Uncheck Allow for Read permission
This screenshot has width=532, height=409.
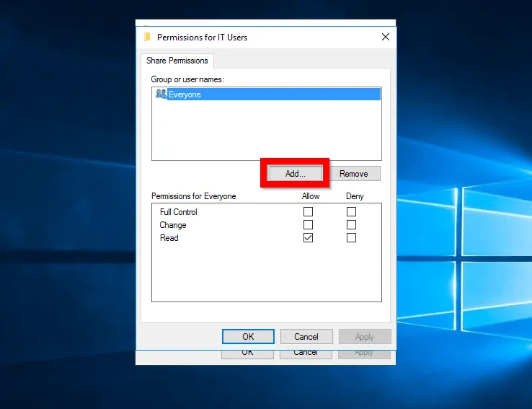coord(308,238)
